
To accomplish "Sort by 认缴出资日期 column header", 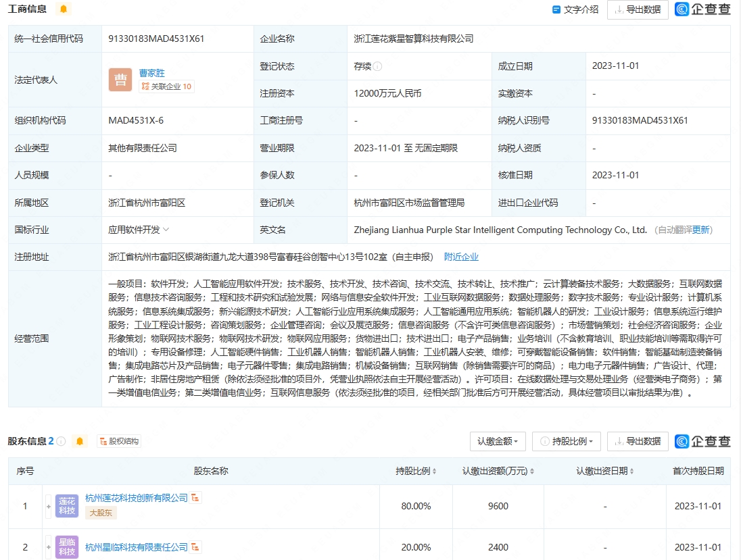I will (605, 471).
